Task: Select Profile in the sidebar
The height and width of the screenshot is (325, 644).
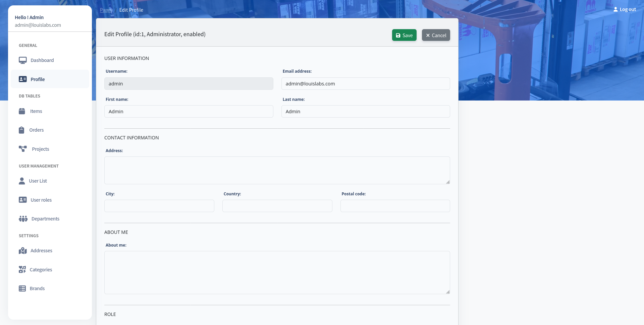Action: [x=50, y=79]
